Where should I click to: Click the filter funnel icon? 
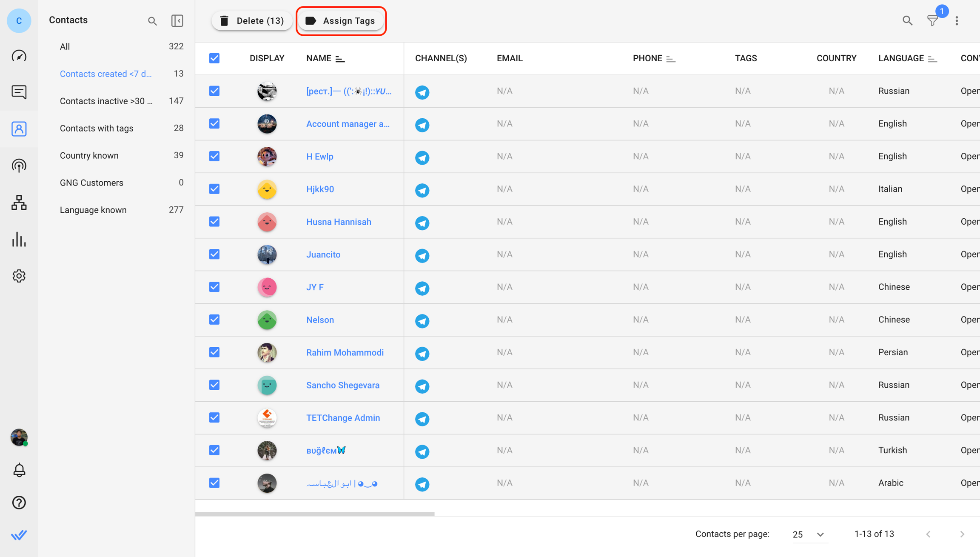[932, 20]
